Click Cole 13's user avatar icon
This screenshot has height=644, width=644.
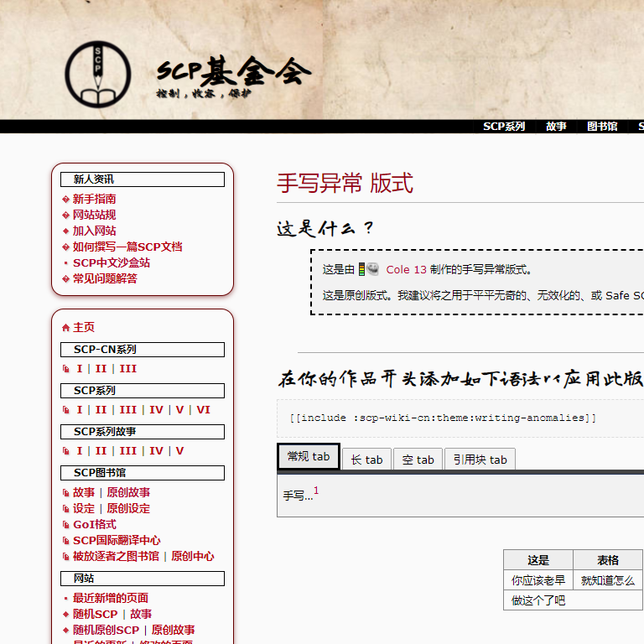coord(369,269)
